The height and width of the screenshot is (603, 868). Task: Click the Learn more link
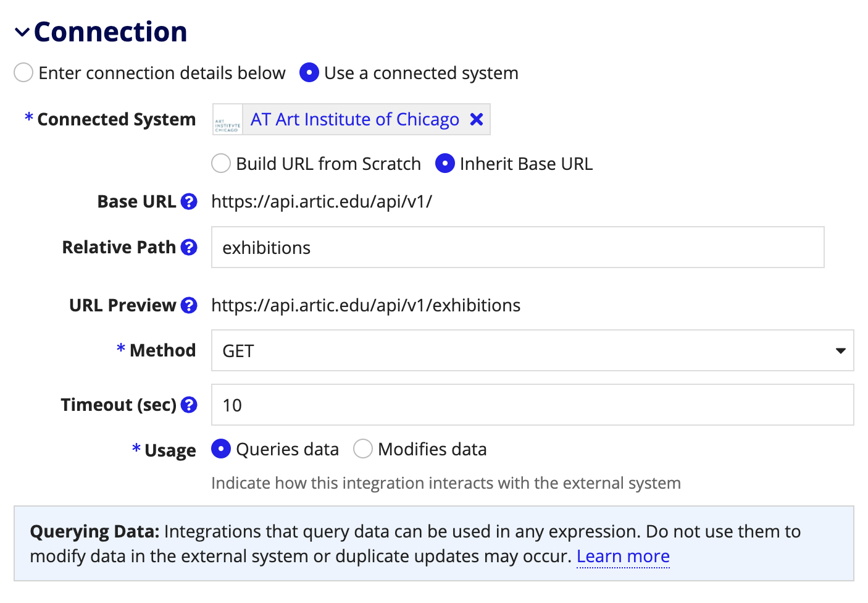(x=623, y=555)
